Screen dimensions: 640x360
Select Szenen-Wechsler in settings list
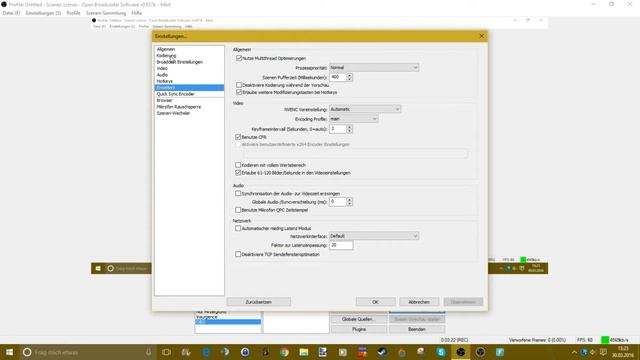tap(173, 113)
